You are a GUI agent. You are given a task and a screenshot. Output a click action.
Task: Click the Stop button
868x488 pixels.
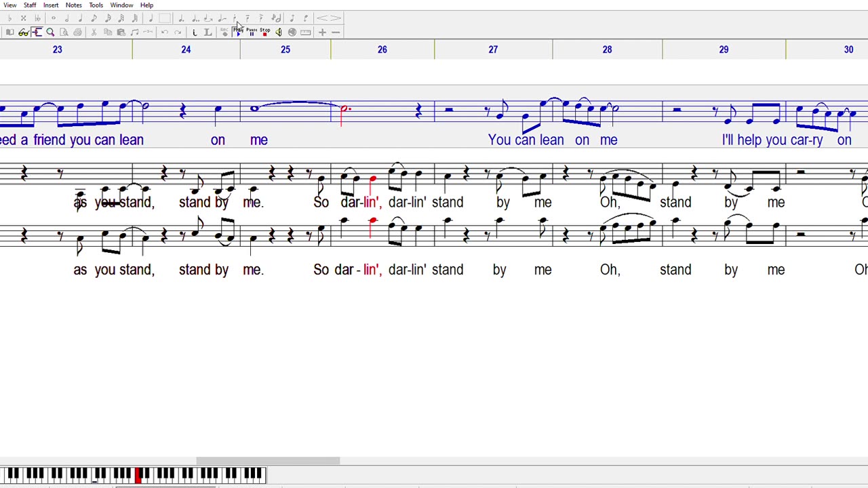(264, 32)
